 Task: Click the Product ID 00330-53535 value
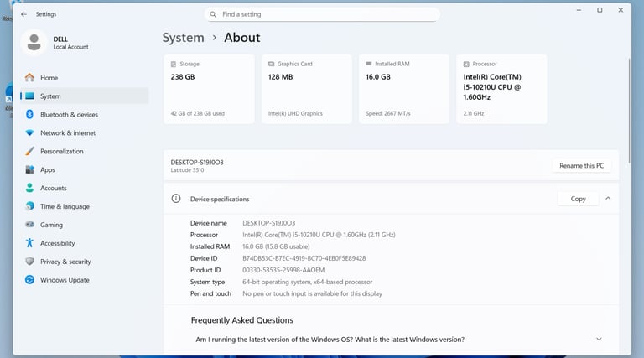(283, 270)
